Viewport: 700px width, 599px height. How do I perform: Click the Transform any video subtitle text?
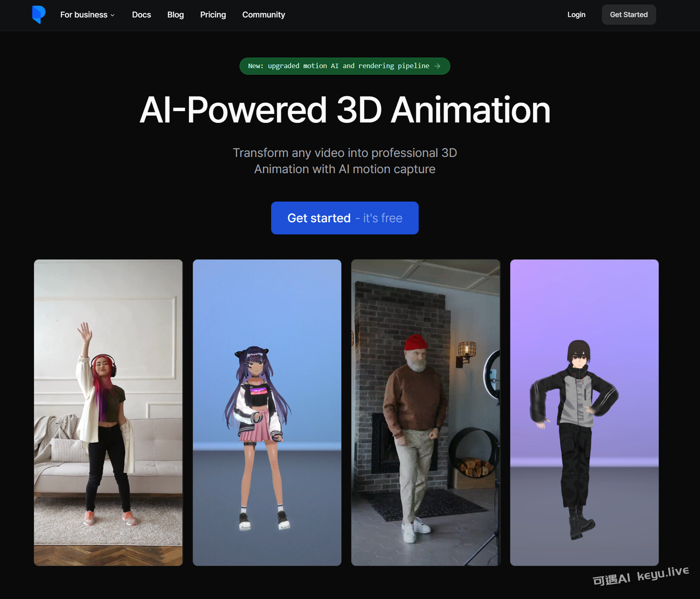point(345,161)
